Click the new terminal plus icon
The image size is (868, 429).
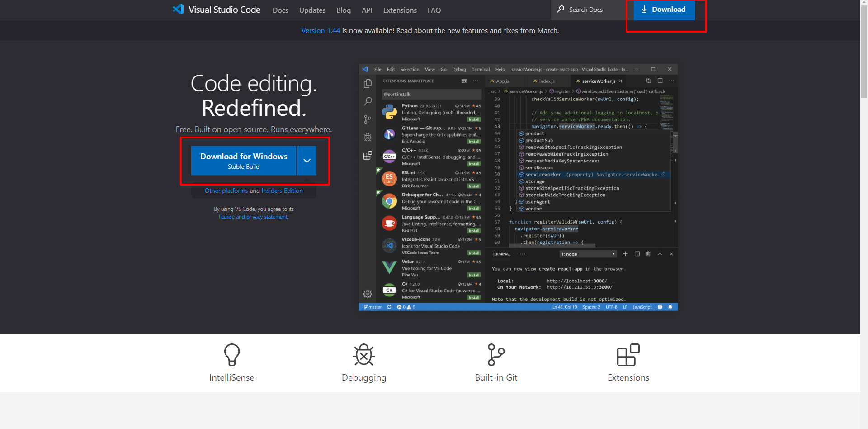tap(625, 254)
